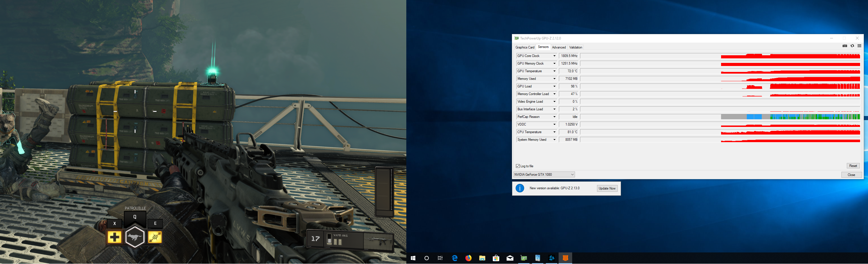Viewport: 868px width, 264px height.
Task: Switch to the Graphics Card tab
Action: [525, 47]
